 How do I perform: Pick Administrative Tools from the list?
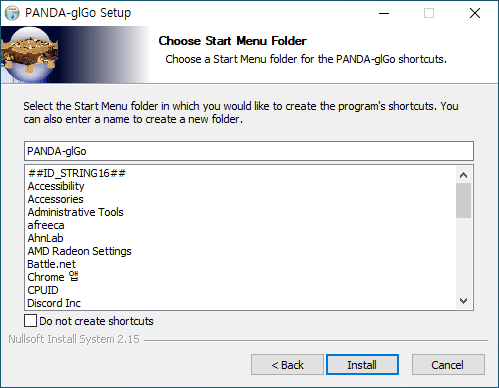[x=75, y=212]
